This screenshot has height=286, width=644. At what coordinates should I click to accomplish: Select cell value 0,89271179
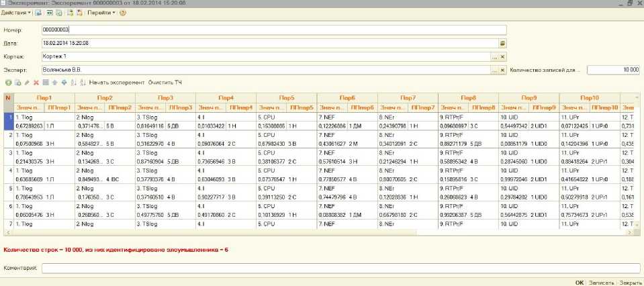tap(454, 144)
